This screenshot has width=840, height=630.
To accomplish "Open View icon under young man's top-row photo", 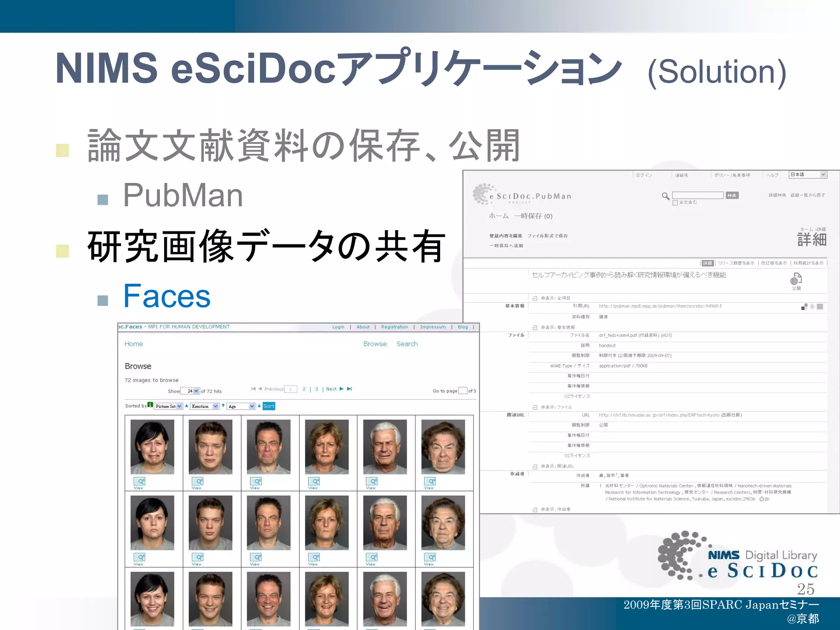I will click(x=198, y=481).
